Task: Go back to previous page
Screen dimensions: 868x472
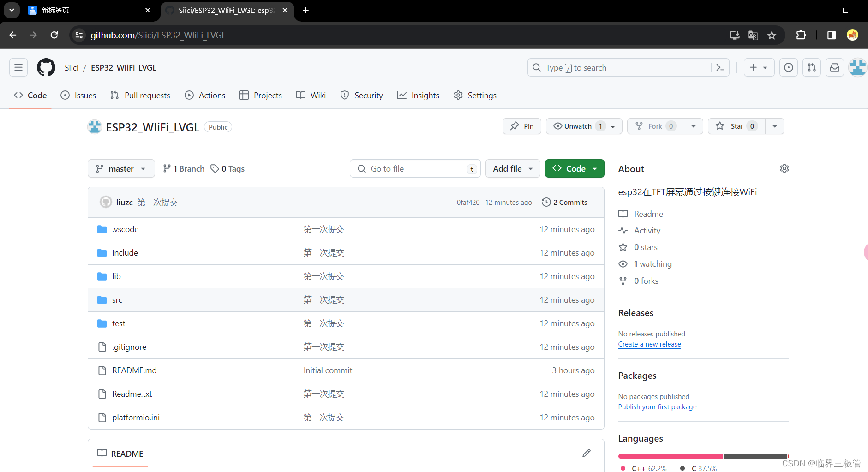Action: coord(13,35)
